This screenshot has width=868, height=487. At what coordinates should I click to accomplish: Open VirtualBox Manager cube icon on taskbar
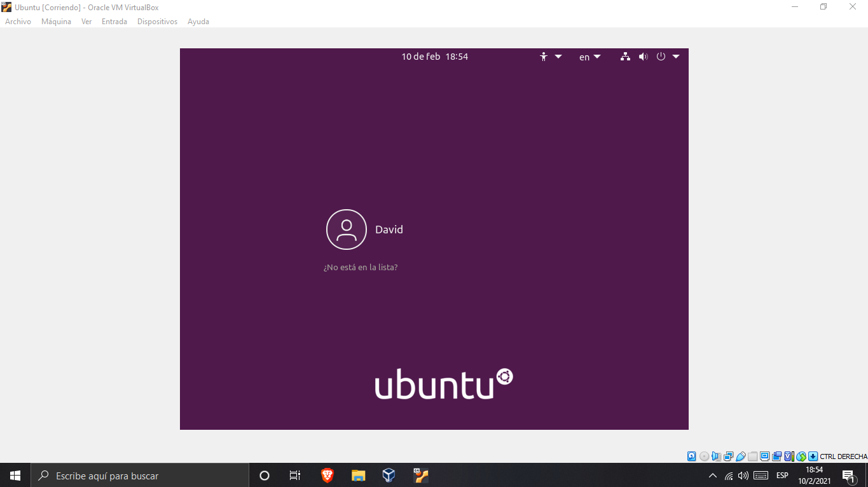[x=389, y=475]
